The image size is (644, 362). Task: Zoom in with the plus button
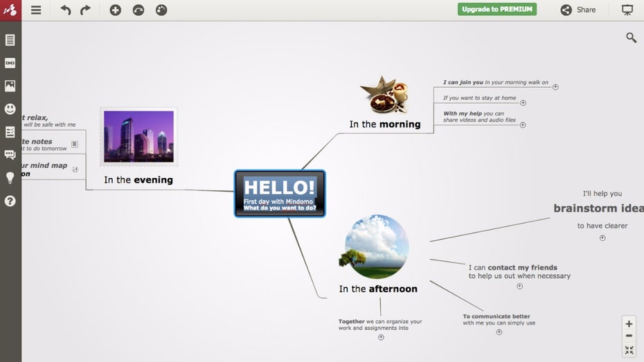629,323
